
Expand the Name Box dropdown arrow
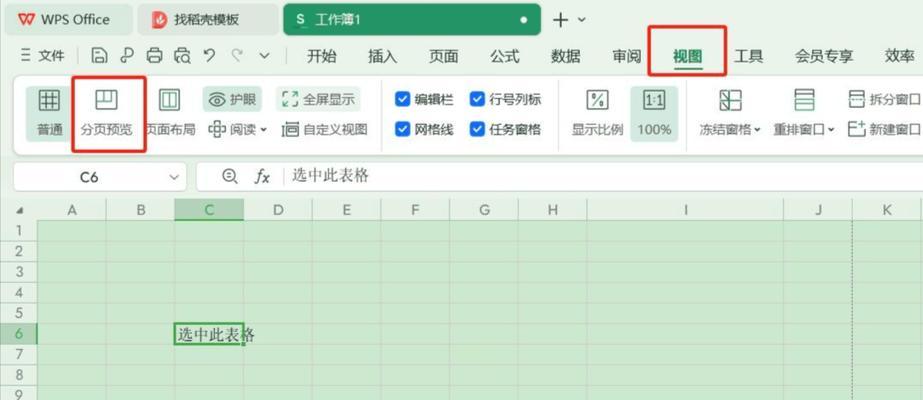tap(174, 176)
